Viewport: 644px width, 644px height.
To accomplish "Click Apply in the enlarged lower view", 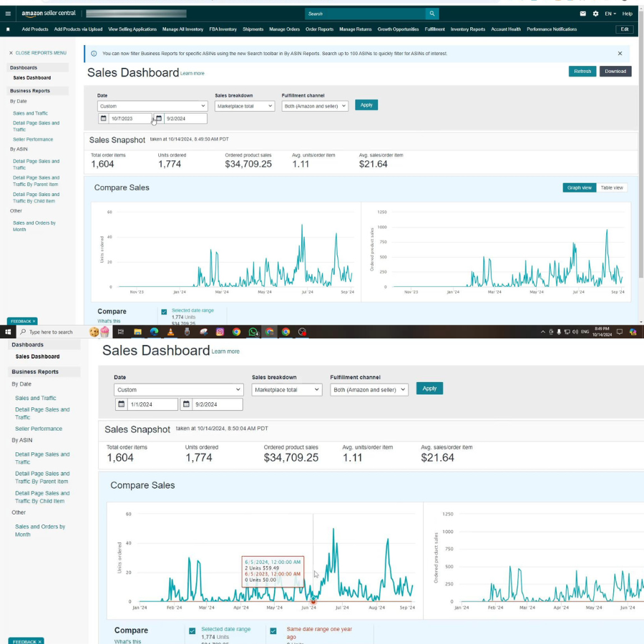I will click(429, 388).
